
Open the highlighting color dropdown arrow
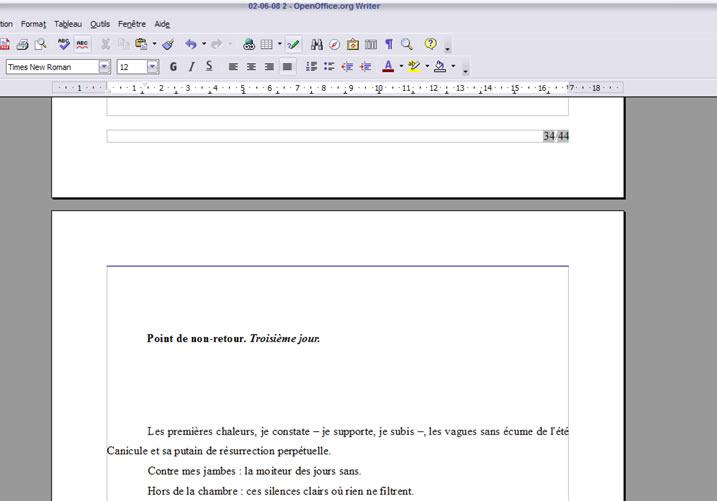pyautogui.click(x=427, y=67)
